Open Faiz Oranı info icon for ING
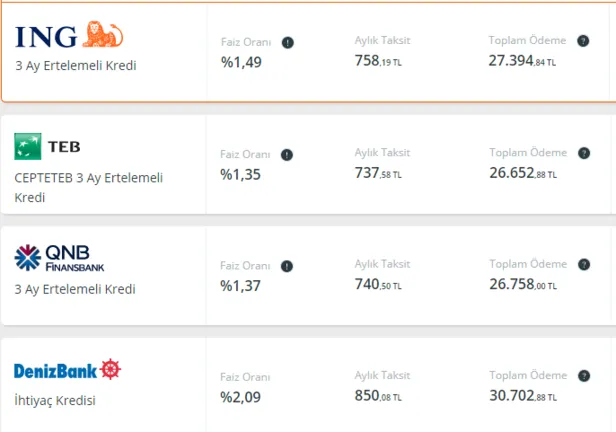Screen dimensions: 616x432 [287, 43]
